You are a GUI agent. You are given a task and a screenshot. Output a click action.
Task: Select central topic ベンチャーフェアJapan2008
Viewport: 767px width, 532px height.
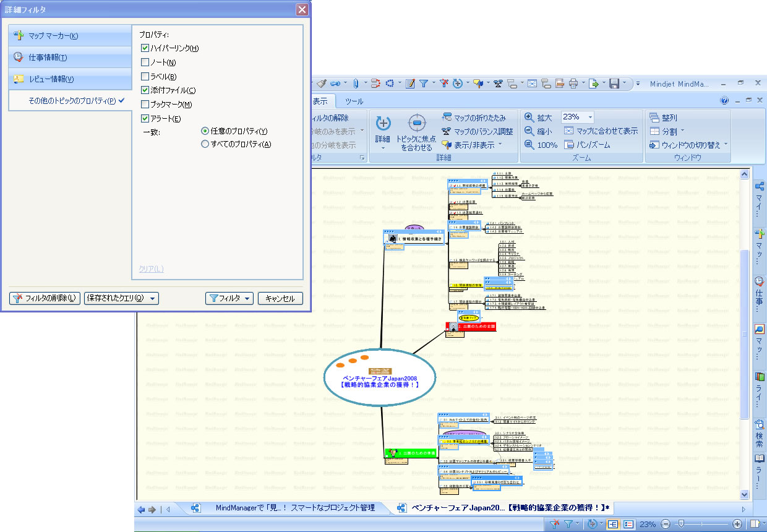[x=380, y=377]
